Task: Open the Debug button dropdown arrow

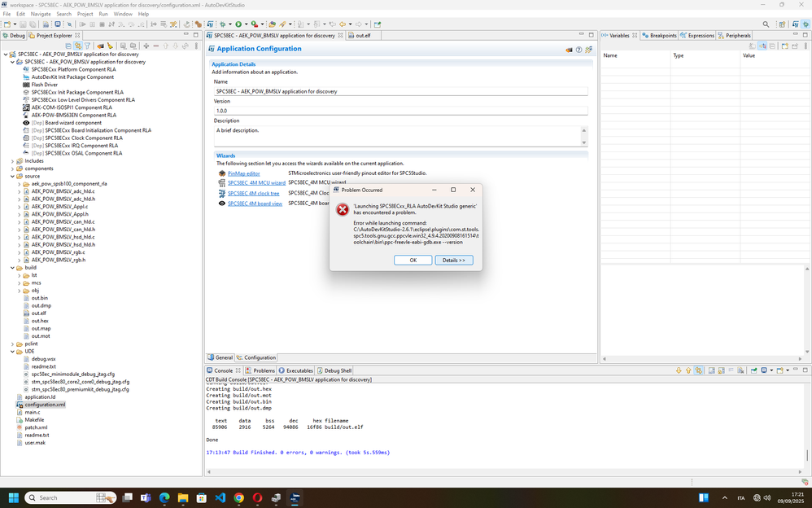Action: coord(229,24)
